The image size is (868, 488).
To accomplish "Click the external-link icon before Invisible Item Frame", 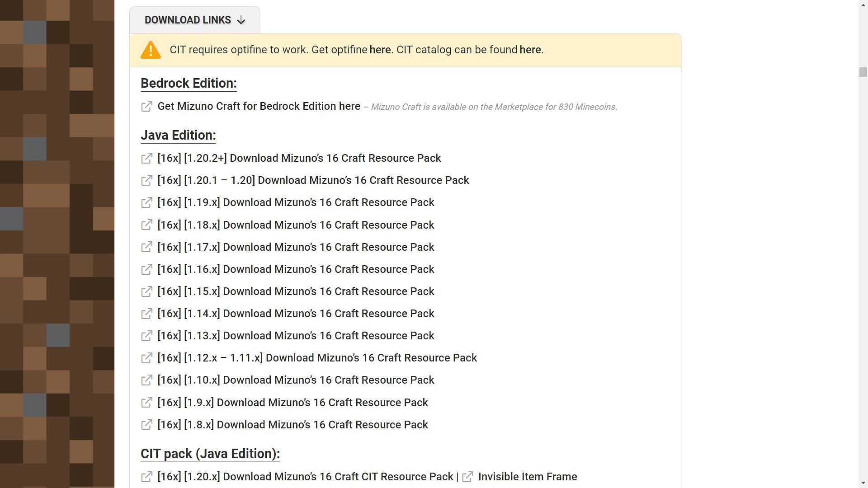I will coord(467,477).
